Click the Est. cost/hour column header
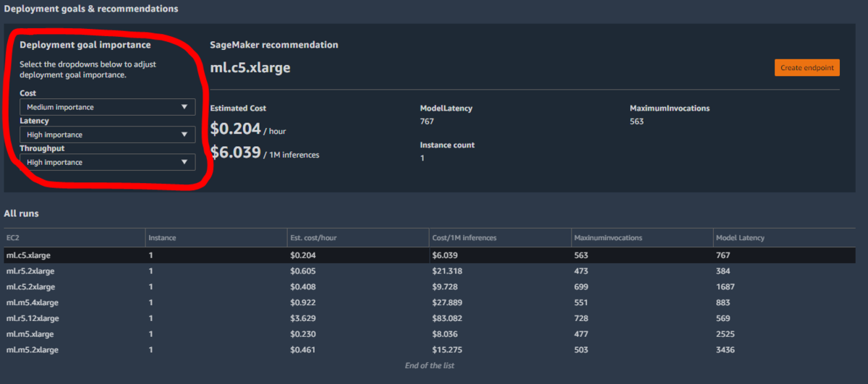Screen dimensions: 868x384 coord(357,238)
